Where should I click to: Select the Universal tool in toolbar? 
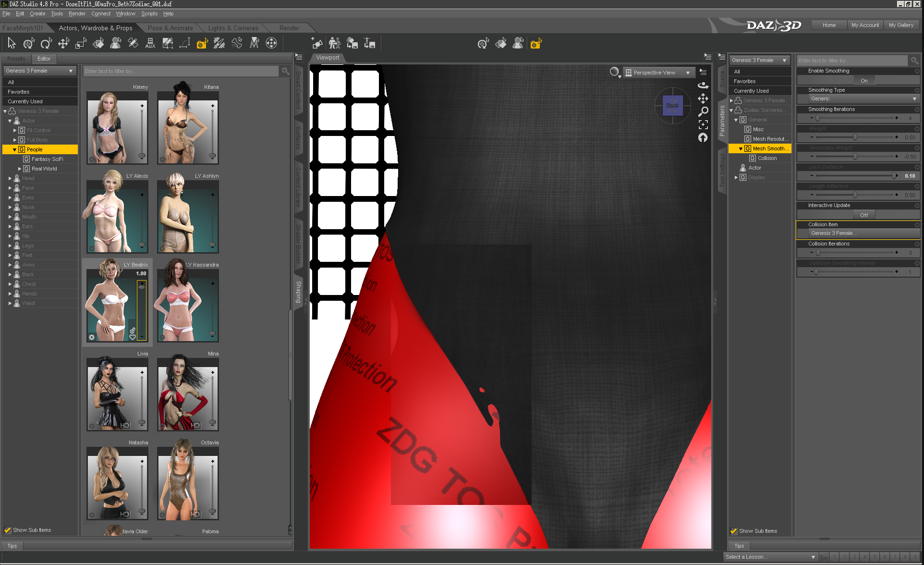pos(29,44)
